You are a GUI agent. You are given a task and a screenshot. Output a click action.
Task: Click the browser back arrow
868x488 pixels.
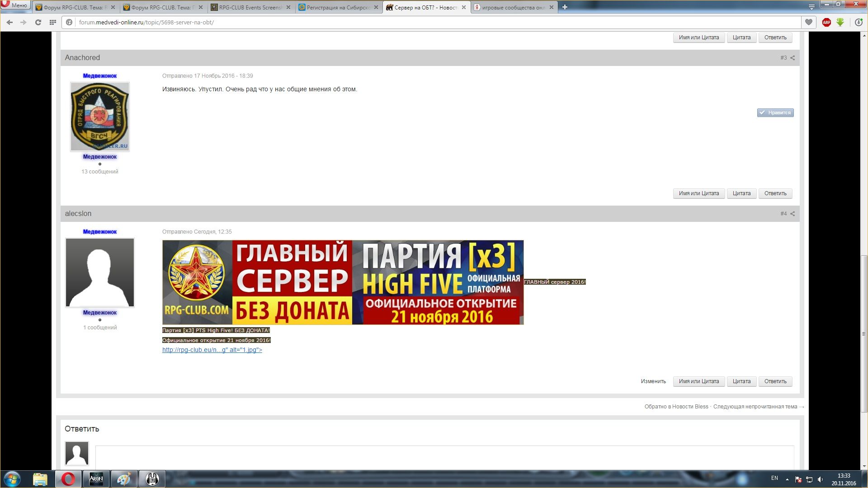tap(9, 22)
